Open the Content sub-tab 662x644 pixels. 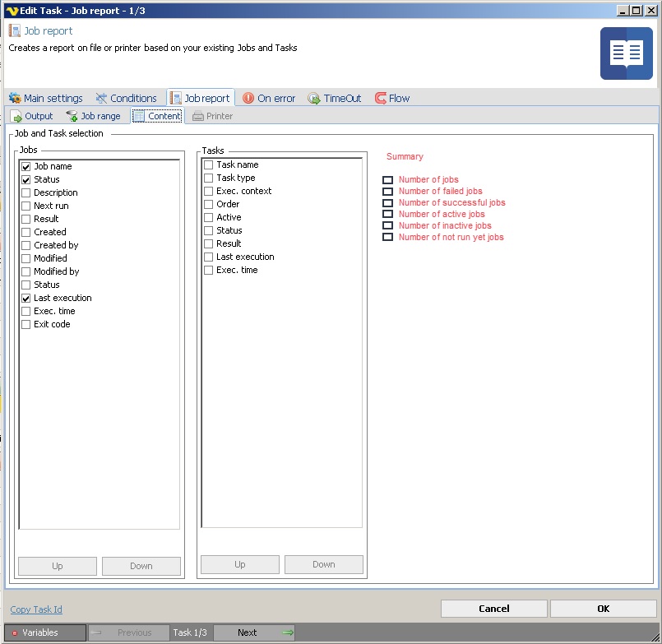tap(157, 117)
